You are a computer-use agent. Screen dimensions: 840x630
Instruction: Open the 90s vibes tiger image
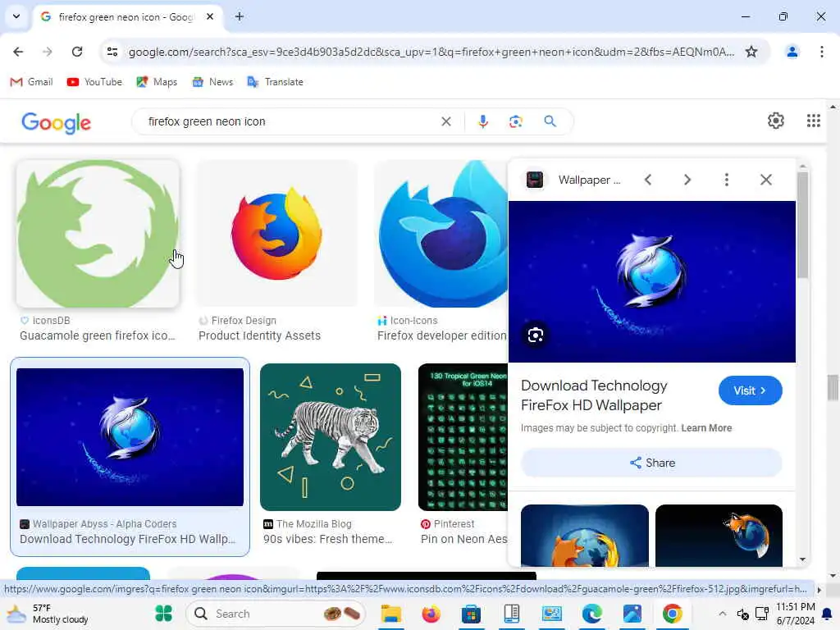pos(331,437)
